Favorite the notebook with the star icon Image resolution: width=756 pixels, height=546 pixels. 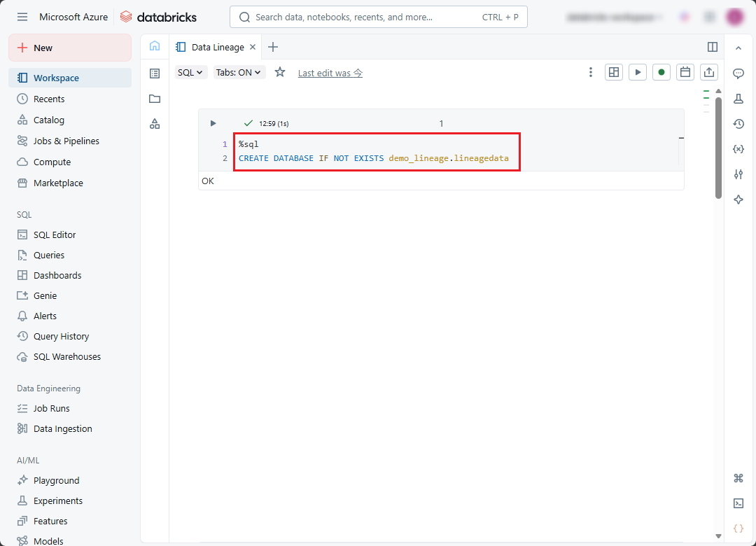[280, 72]
